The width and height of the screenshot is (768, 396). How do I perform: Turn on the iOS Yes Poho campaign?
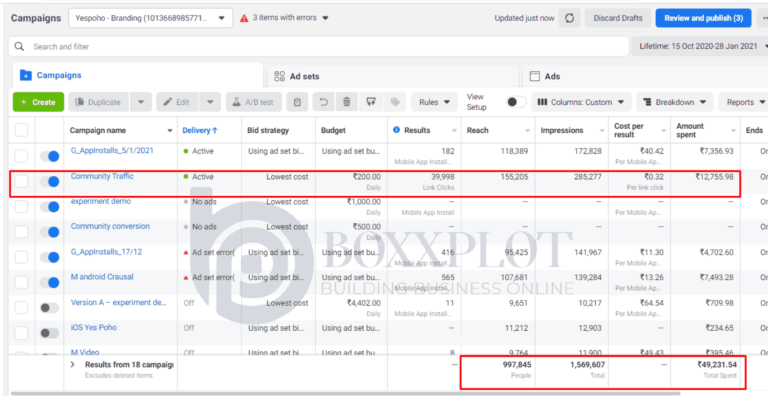[x=49, y=333]
